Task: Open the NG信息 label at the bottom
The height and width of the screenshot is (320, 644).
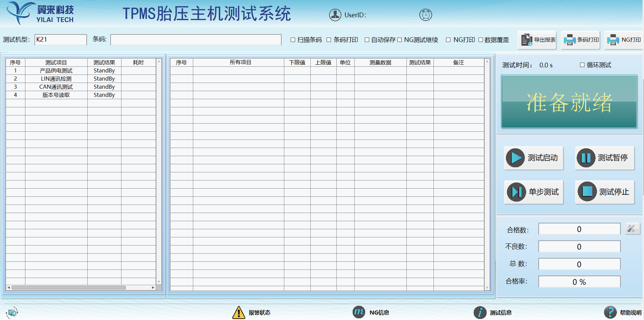Action: 379,313
